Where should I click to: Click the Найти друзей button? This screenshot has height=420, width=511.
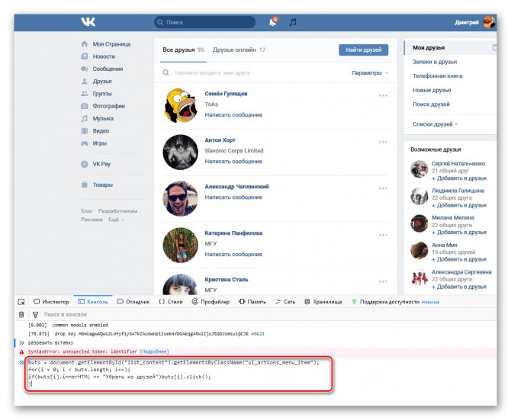363,50
